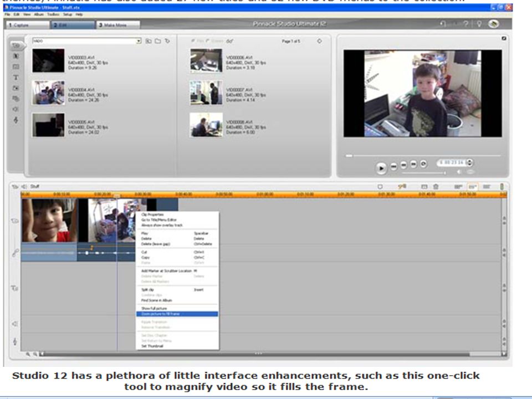The image size is (532, 399).
Task: Click the fast reverse player button
Action: (x=403, y=165)
